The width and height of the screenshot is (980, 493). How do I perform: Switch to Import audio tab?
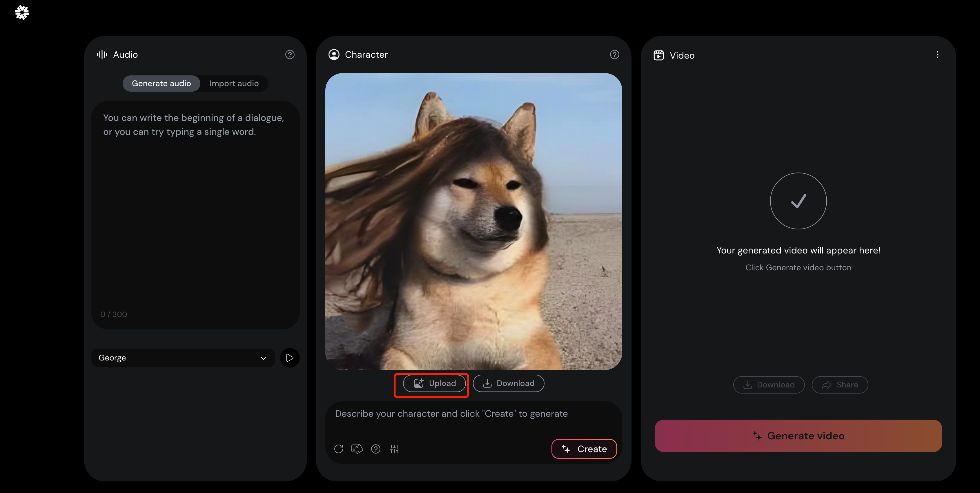point(234,83)
